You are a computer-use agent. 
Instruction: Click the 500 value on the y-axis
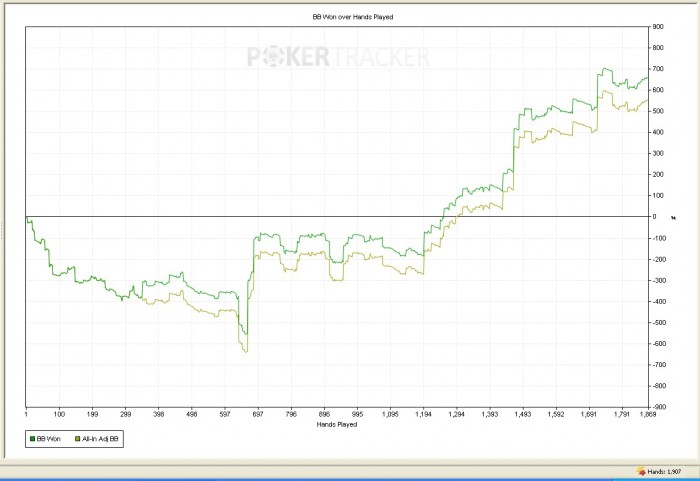[658, 111]
